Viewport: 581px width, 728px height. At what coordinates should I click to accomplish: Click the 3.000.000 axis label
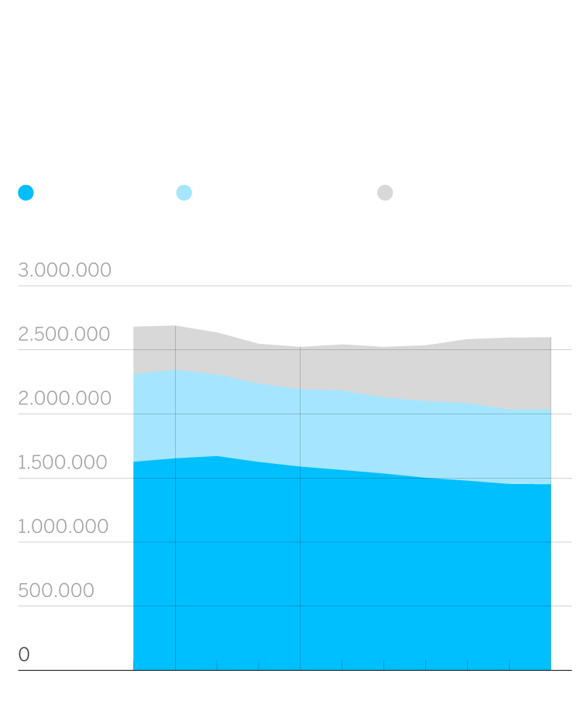tap(65, 270)
